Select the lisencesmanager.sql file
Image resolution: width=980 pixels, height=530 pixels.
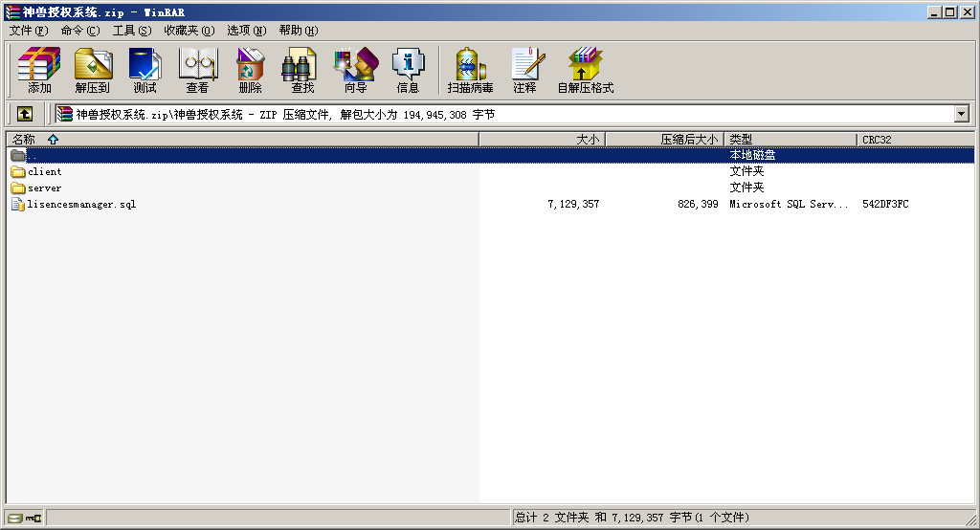click(x=81, y=205)
